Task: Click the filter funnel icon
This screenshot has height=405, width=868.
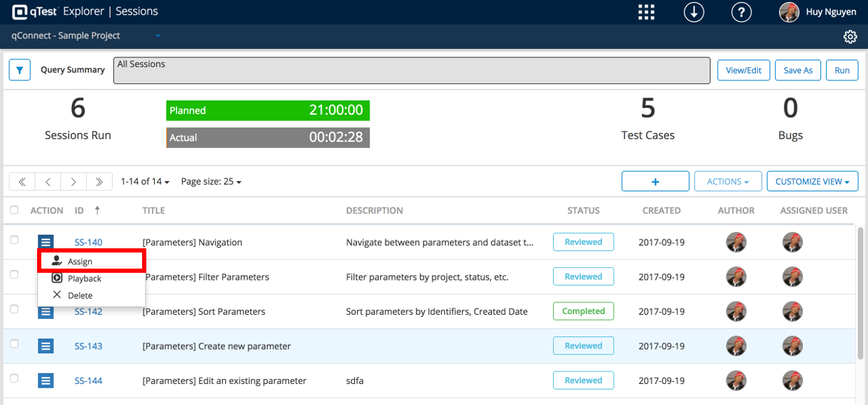Action: 20,70
